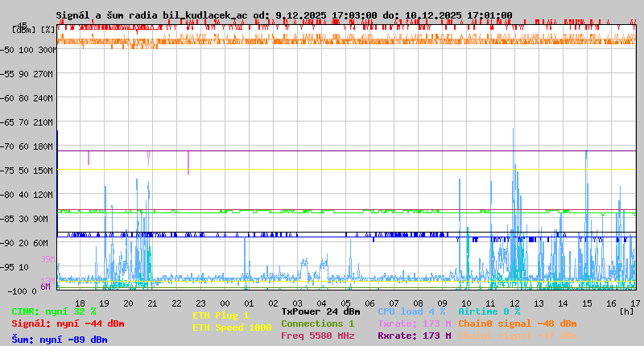Click the '04' hour tick label

pyautogui.click(x=321, y=303)
